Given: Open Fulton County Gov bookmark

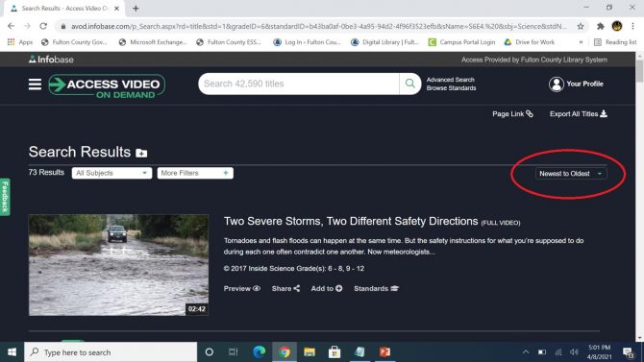Looking at the screenshot, I should point(75,42).
